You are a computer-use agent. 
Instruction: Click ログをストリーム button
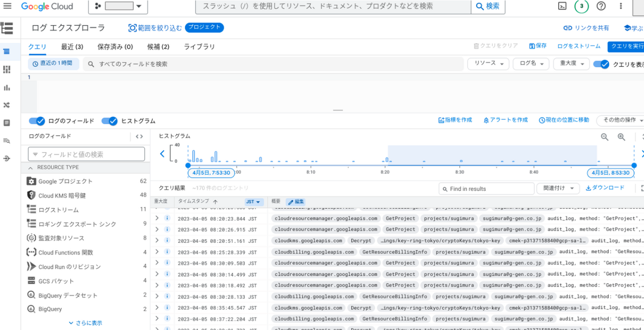pyautogui.click(x=579, y=46)
